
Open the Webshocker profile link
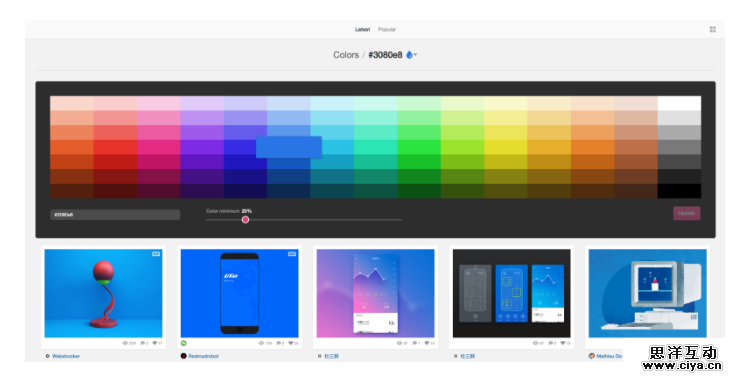coord(66,356)
